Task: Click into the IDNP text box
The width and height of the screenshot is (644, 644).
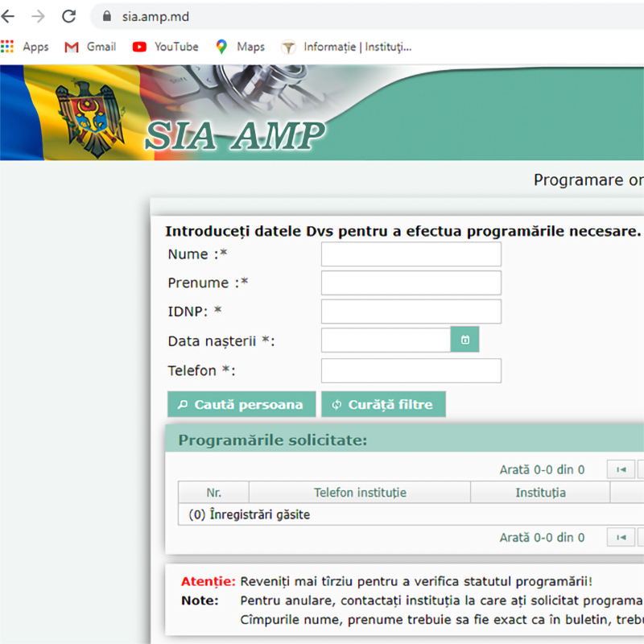Action: tap(411, 312)
